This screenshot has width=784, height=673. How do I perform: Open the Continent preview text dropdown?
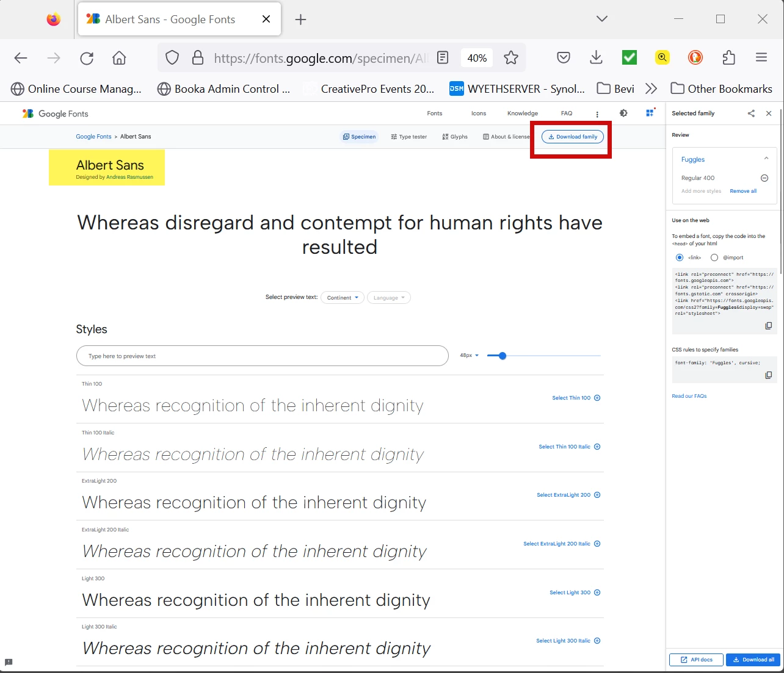(343, 298)
